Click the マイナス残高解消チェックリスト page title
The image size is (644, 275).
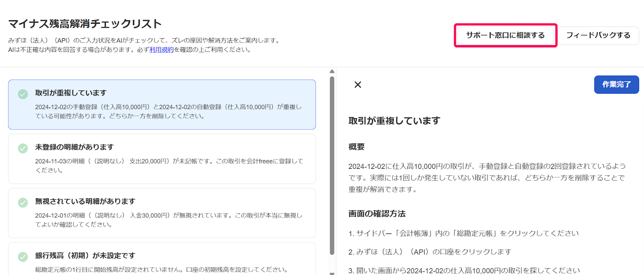(x=85, y=24)
